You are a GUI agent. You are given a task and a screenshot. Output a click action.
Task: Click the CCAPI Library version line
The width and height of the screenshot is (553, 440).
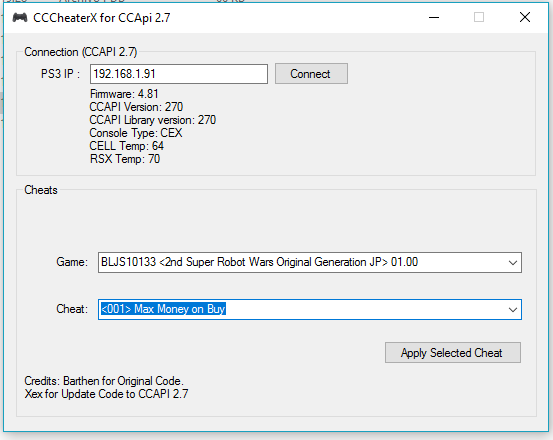point(153,120)
